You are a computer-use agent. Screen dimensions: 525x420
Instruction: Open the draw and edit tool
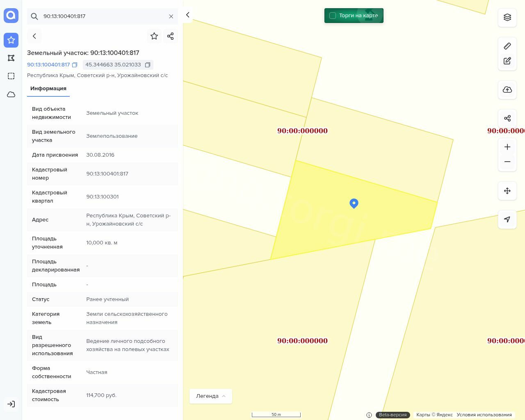(x=507, y=61)
